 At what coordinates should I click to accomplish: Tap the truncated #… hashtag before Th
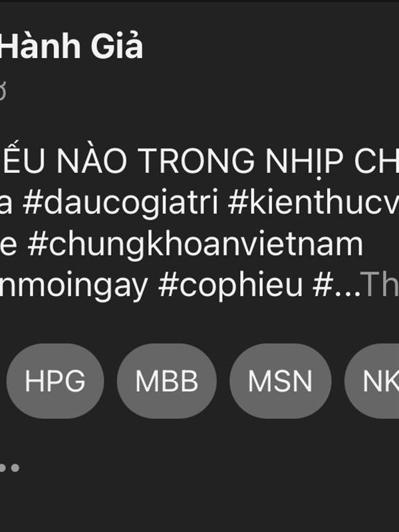coord(336,286)
